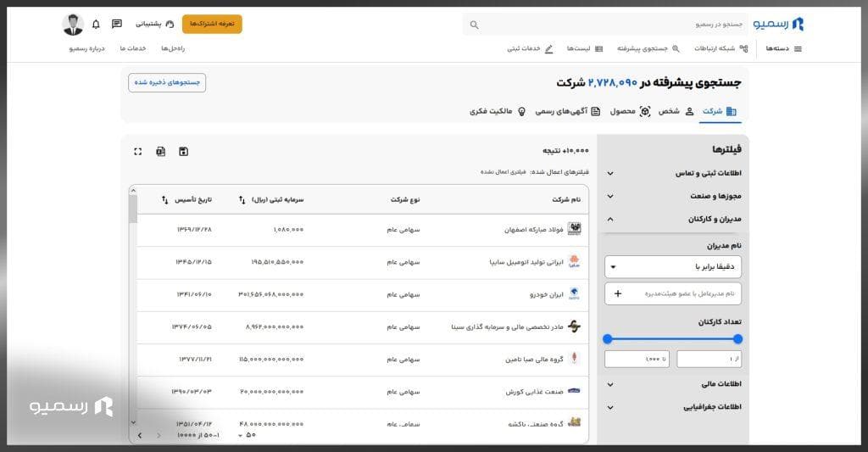Open the 'درباره رسمیو' menu item

coord(87,48)
